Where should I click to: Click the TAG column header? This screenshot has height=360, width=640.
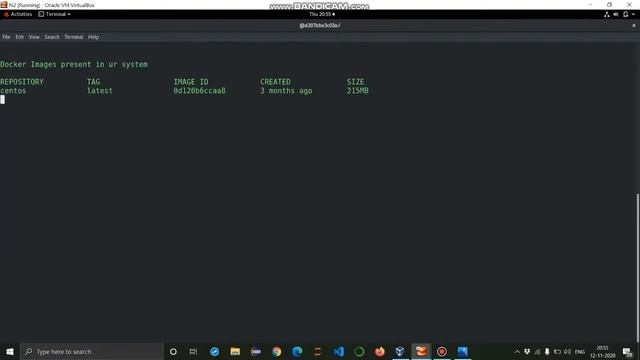(x=93, y=82)
